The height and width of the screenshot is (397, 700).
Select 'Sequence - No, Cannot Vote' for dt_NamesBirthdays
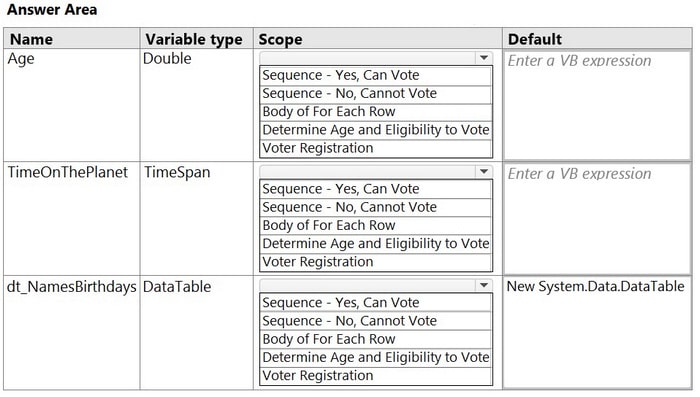click(376, 322)
